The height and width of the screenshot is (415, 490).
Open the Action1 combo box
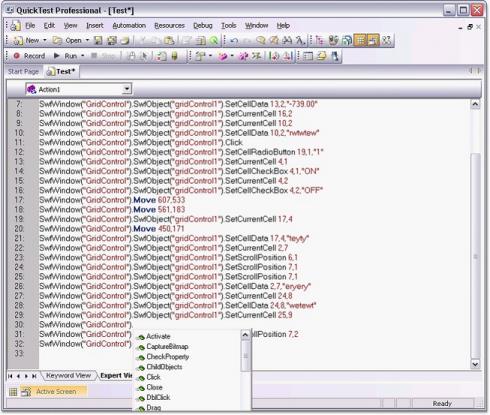pos(79,89)
